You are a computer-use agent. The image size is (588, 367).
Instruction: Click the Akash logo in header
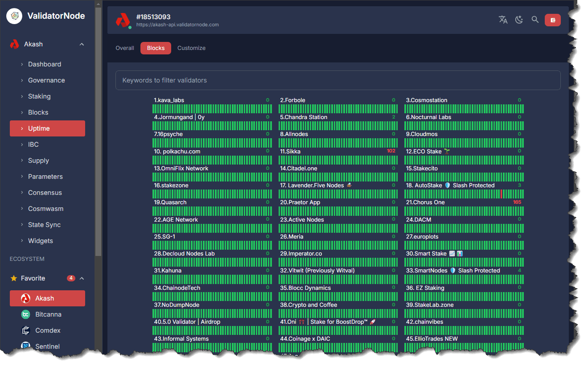123,20
